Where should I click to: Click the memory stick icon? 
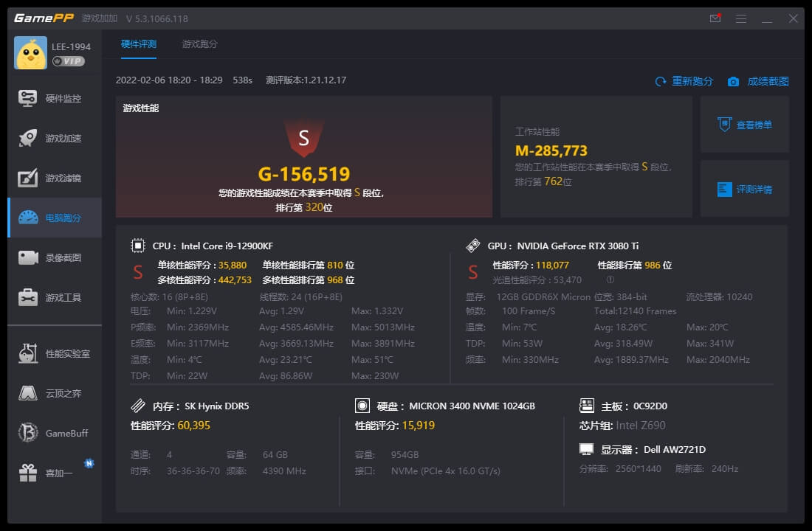coord(138,406)
